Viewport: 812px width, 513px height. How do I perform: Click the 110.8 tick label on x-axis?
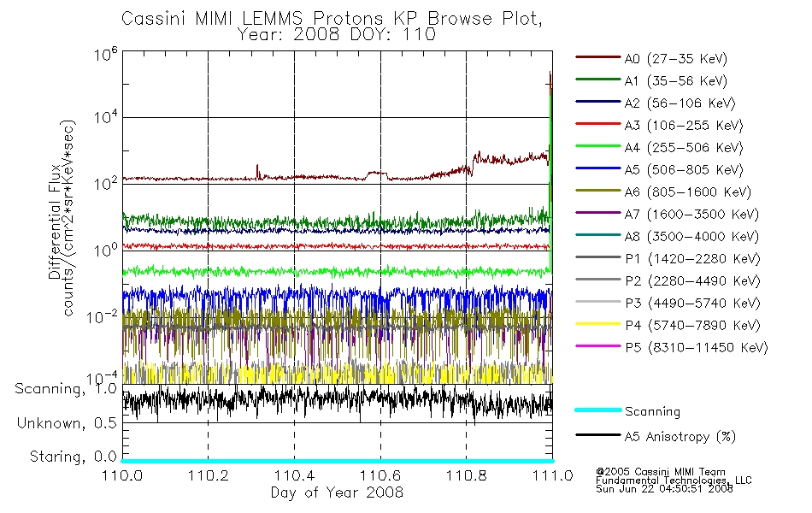(x=466, y=475)
